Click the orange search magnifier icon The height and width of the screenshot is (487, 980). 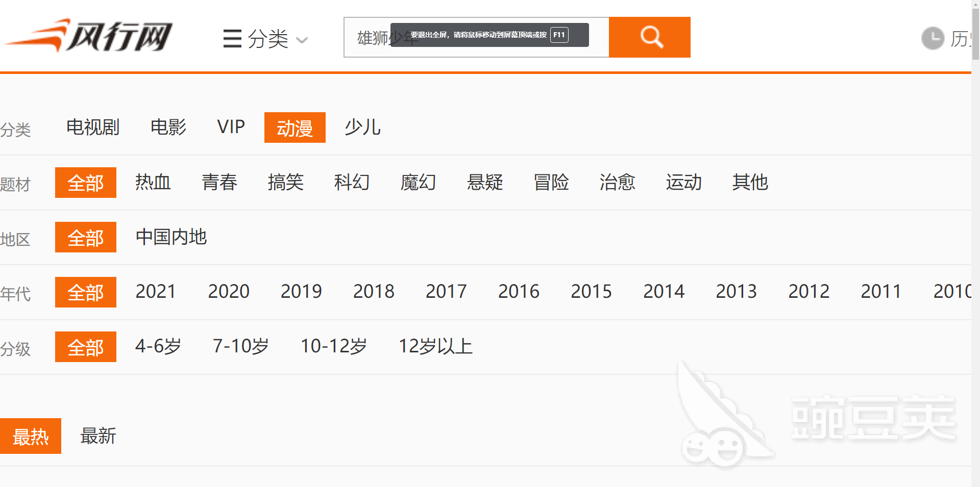click(x=650, y=37)
